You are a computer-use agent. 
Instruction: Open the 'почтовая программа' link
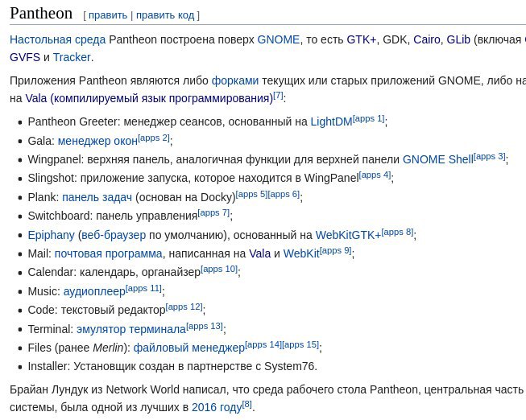(109, 253)
